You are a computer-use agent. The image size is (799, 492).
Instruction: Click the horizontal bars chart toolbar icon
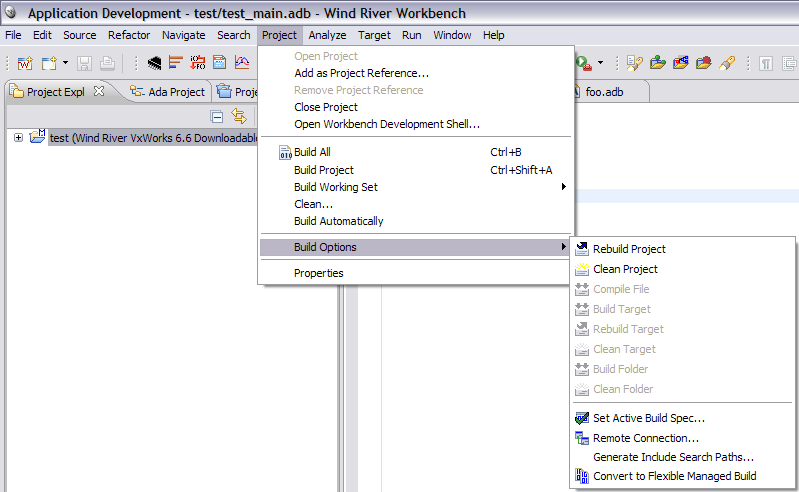(x=176, y=63)
